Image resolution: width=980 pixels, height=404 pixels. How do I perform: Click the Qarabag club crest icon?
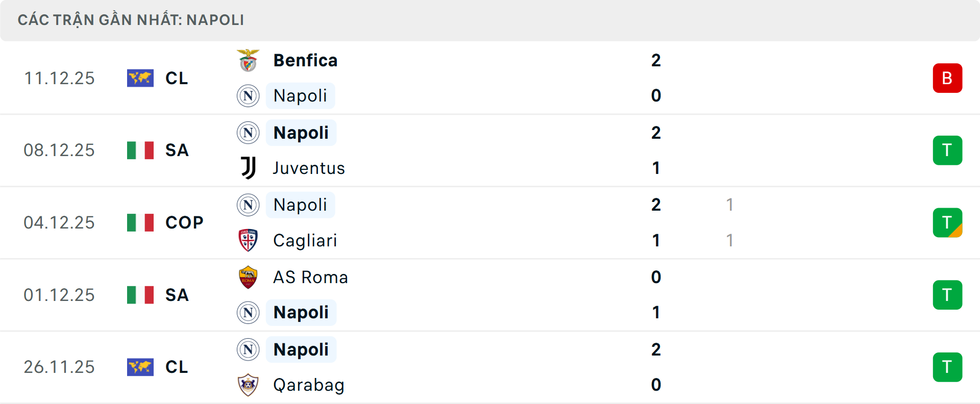[x=248, y=385]
